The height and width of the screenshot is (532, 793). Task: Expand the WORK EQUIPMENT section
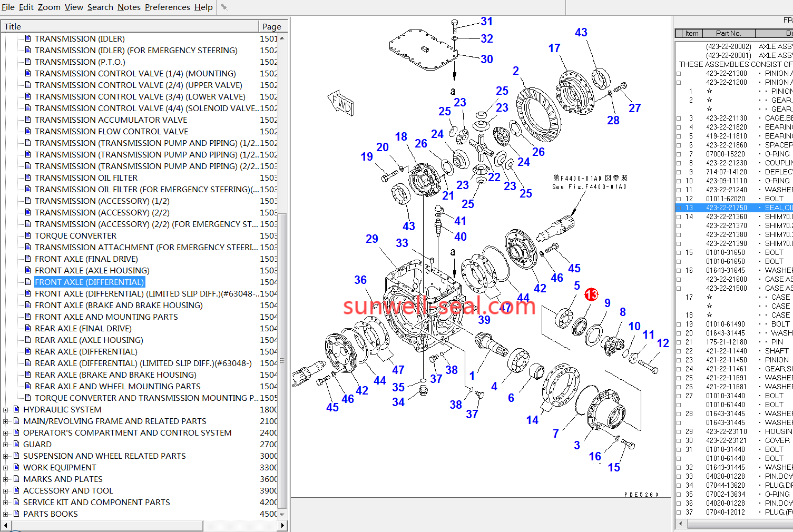(x=6, y=468)
